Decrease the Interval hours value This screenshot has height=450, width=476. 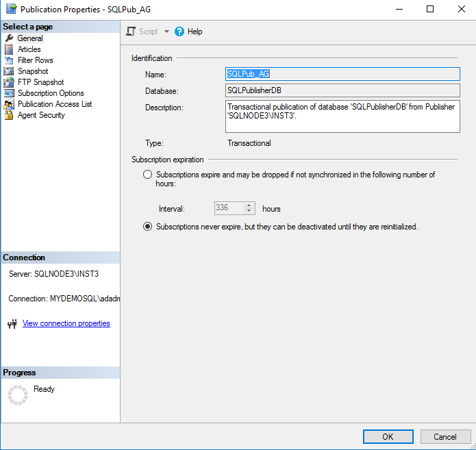(249, 211)
